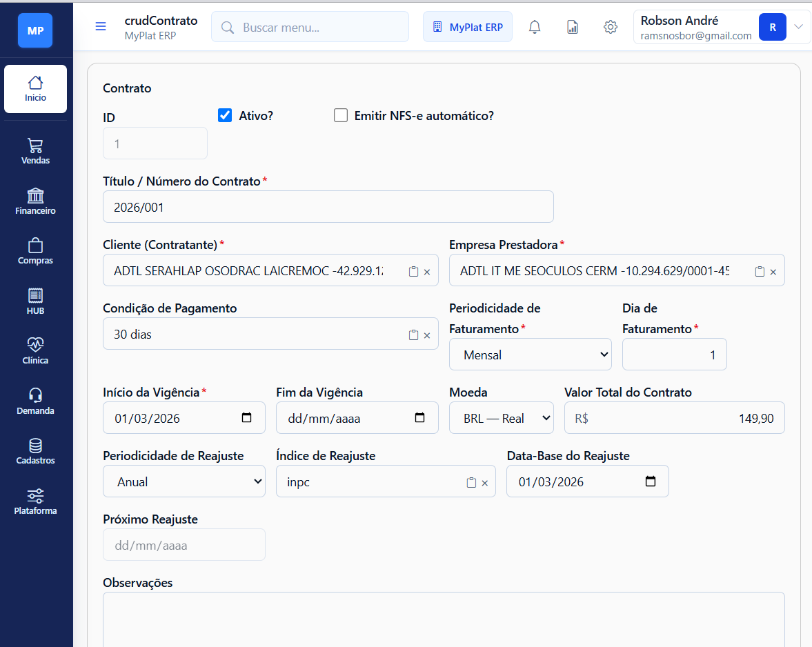This screenshot has width=812, height=647.
Task: Click the ID field showing 1
Action: click(x=155, y=143)
